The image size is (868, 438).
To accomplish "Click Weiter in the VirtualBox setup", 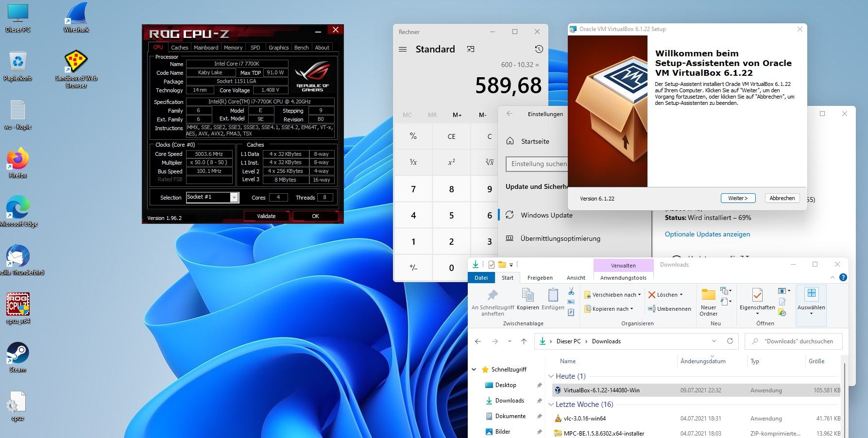I will (738, 198).
